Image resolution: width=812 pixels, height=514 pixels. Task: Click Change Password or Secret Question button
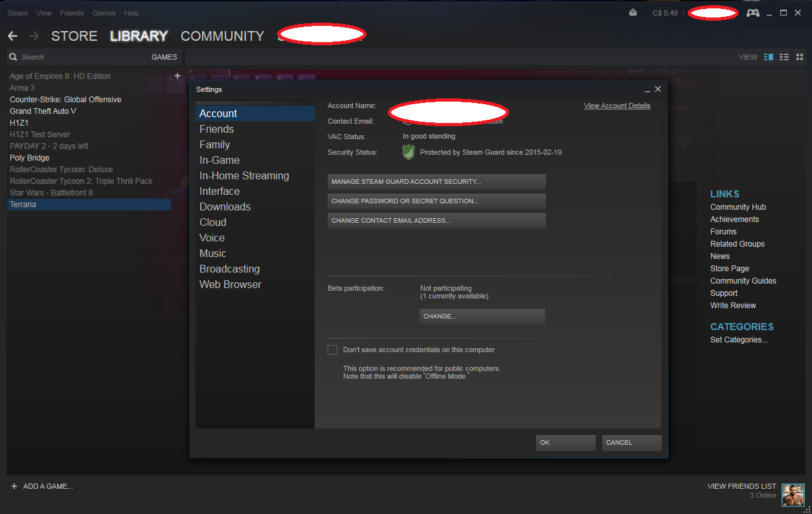pyautogui.click(x=436, y=201)
